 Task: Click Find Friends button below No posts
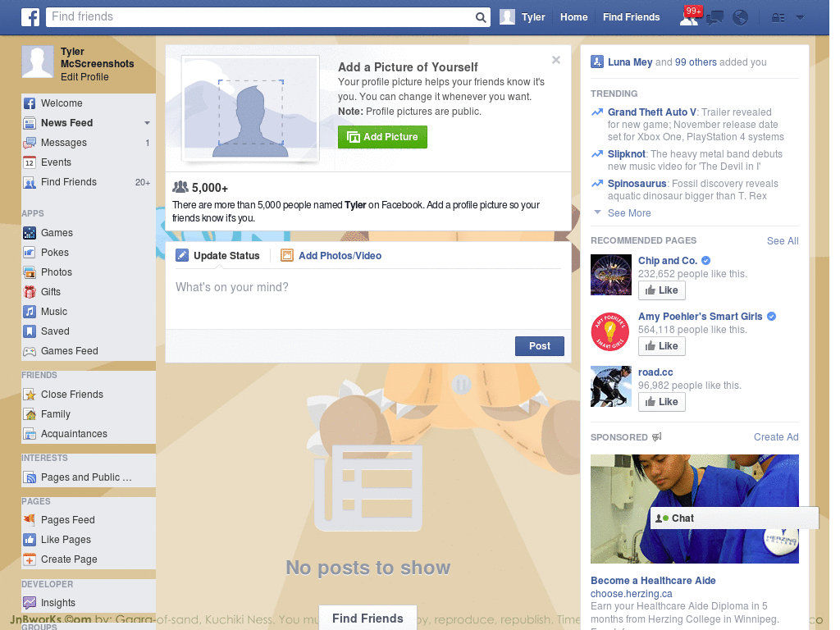(x=367, y=619)
